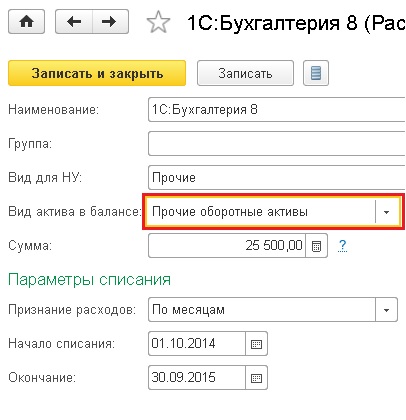Open the list icon next to Записать
This screenshot has width=406, height=420.
pyautogui.click(x=316, y=73)
